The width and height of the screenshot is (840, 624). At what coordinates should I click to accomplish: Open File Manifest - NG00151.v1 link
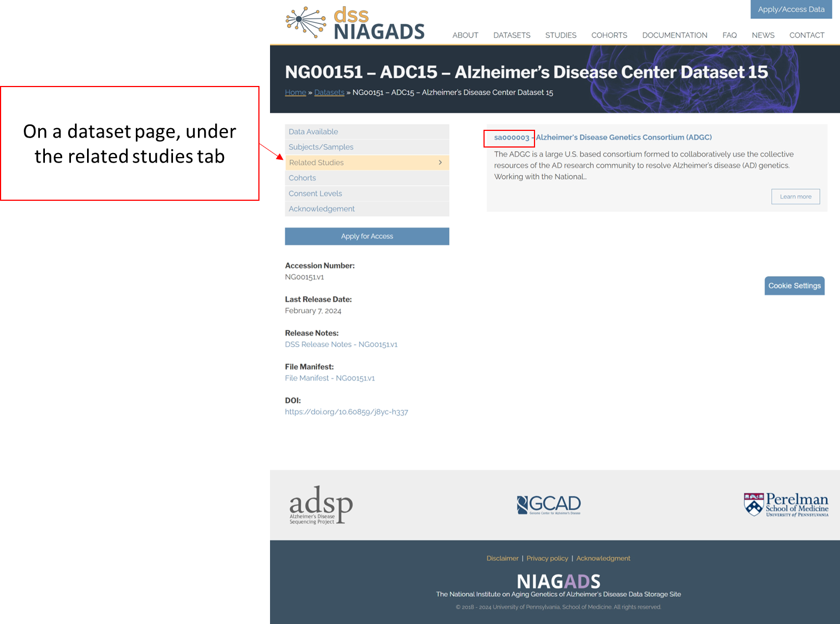pyautogui.click(x=330, y=378)
